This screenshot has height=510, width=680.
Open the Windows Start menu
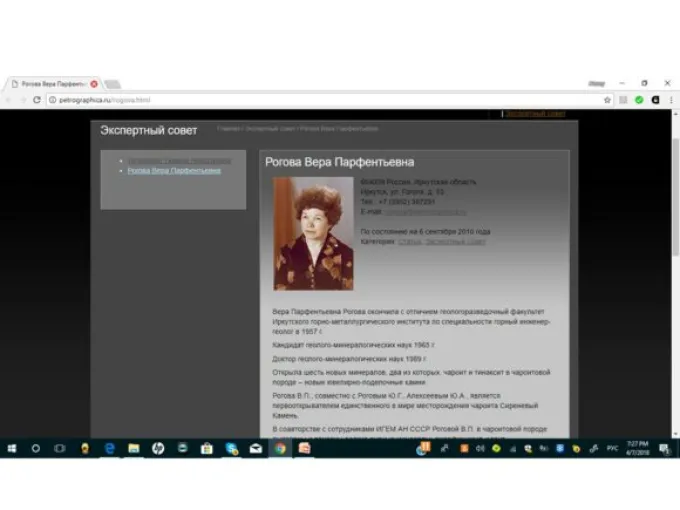point(11,449)
